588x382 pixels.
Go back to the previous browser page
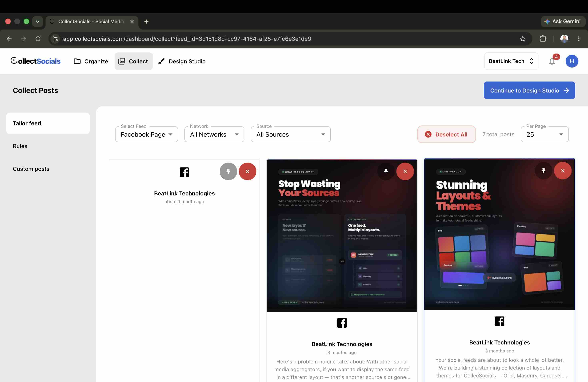(x=9, y=39)
